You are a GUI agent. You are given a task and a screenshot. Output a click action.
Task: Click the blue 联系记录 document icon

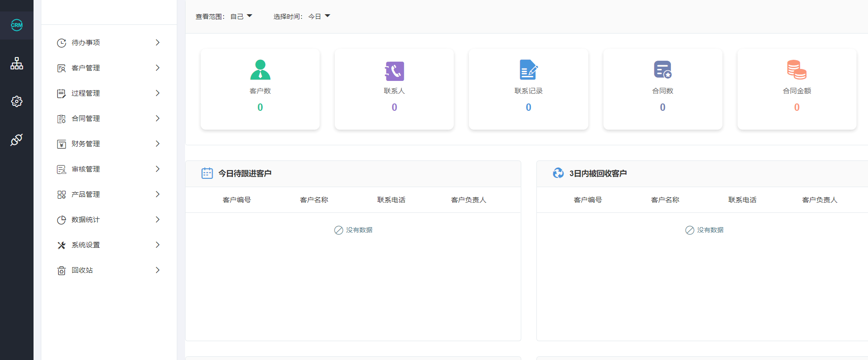[529, 70]
